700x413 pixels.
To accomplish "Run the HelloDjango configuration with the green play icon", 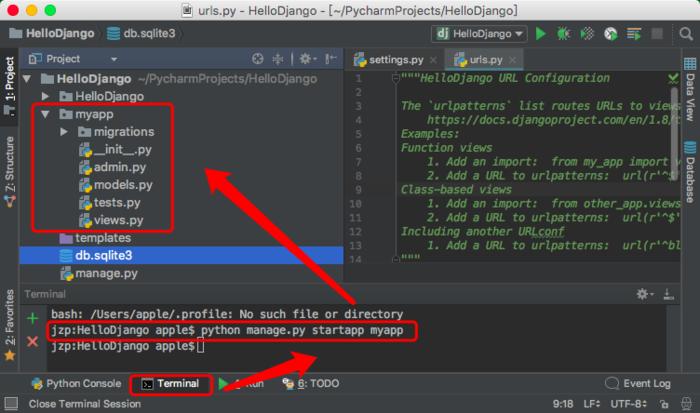I will [541, 33].
